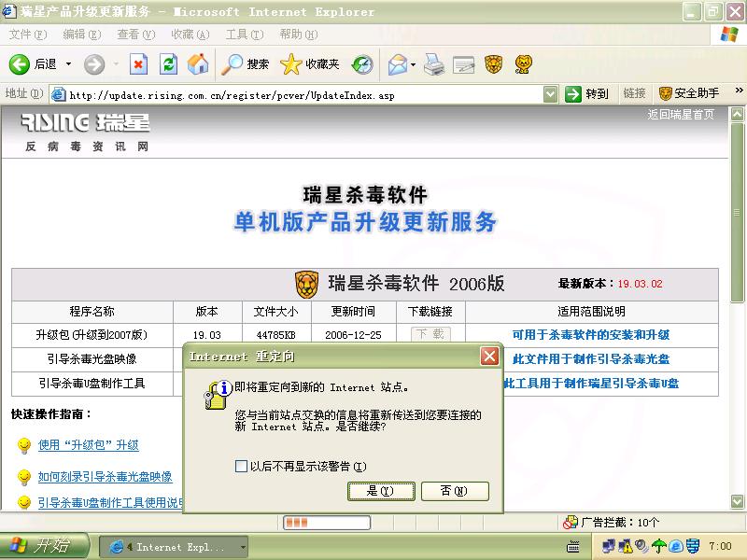Viewport: 747px width, 560px height.
Task: Open Search with the magnifier icon
Action: pos(232,64)
